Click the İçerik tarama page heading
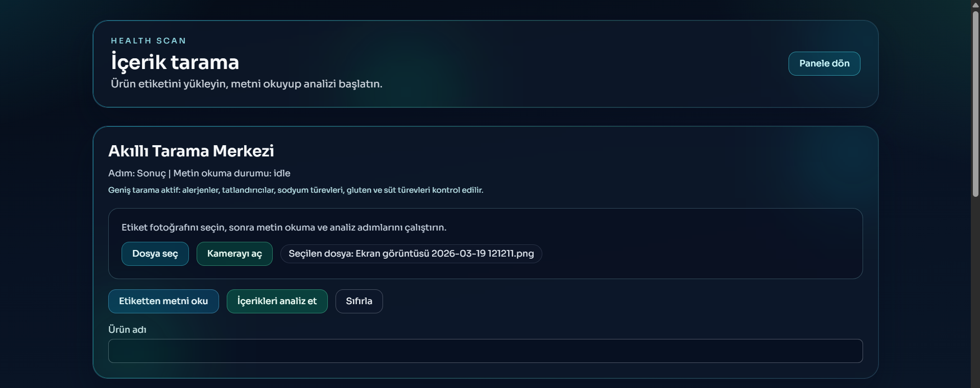980x388 pixels. pyautogui.click(x=175, y=62)
